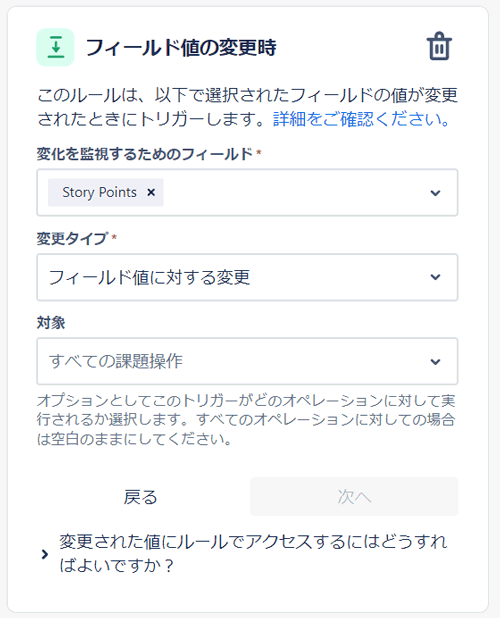Click the 変更された値にルールでアクセス question text
Screen dimensions: 500x618
253,554
